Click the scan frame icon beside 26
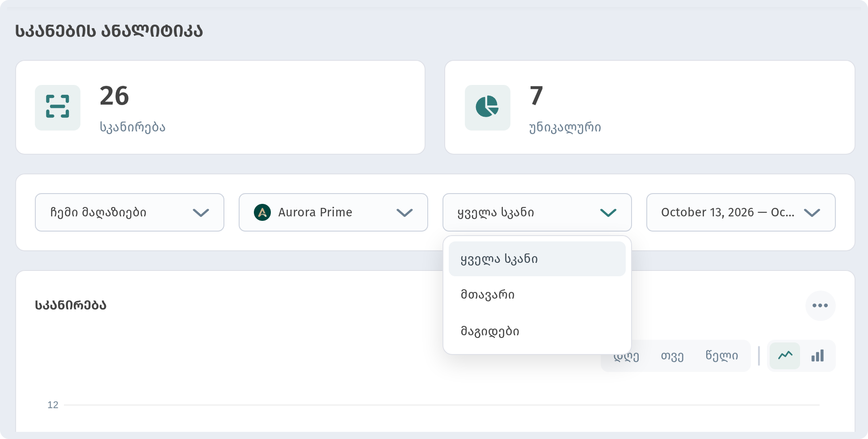Screen dimensions: 868x439 (x=58, y=107)
